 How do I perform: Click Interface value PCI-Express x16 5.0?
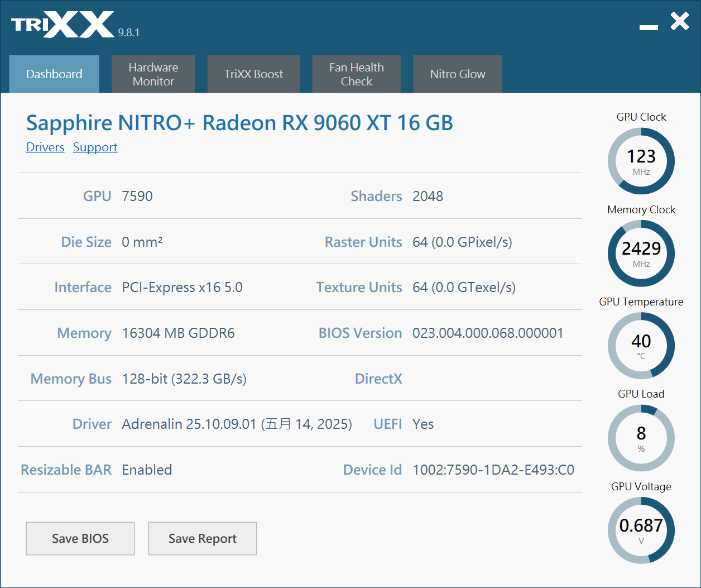pyautogui.click(x=182, y=287)
